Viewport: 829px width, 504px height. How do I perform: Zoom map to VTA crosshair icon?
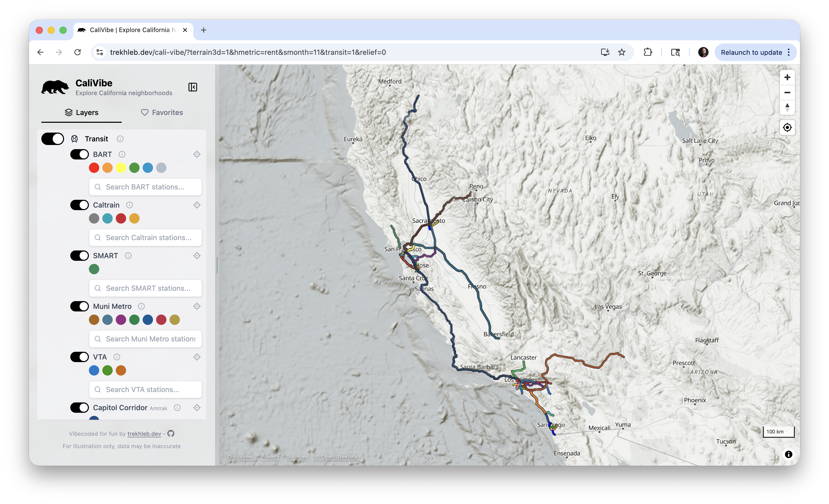coord(197,357)
